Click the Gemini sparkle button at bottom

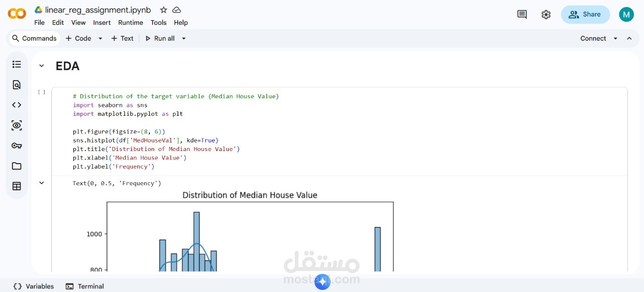point(322,282)
